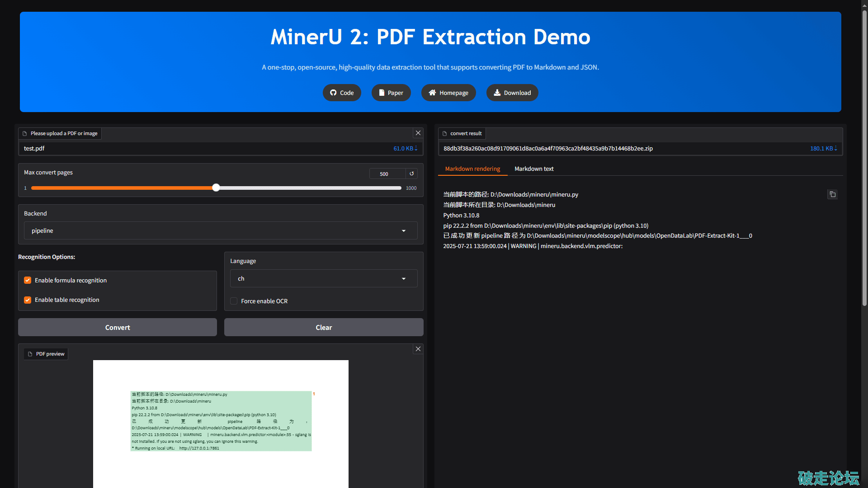Viewport: 868px width, 488px height.
Task: Enable Force enable OCR checkbox
Action: [x=234, y=301]
